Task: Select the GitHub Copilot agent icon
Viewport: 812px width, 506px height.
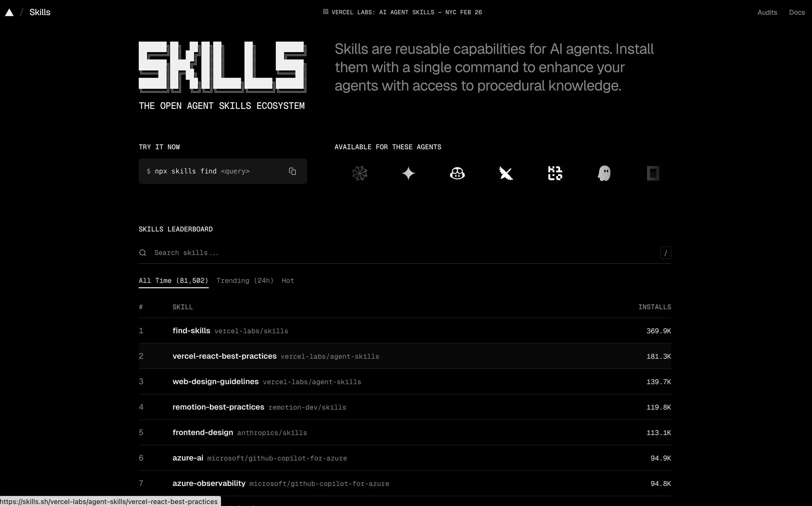Action: pyautogui.click(x=457, y=173)
